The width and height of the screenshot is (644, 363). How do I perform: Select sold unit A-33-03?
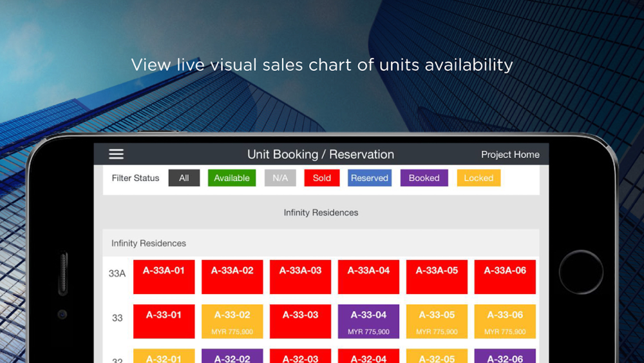(300, 322)
